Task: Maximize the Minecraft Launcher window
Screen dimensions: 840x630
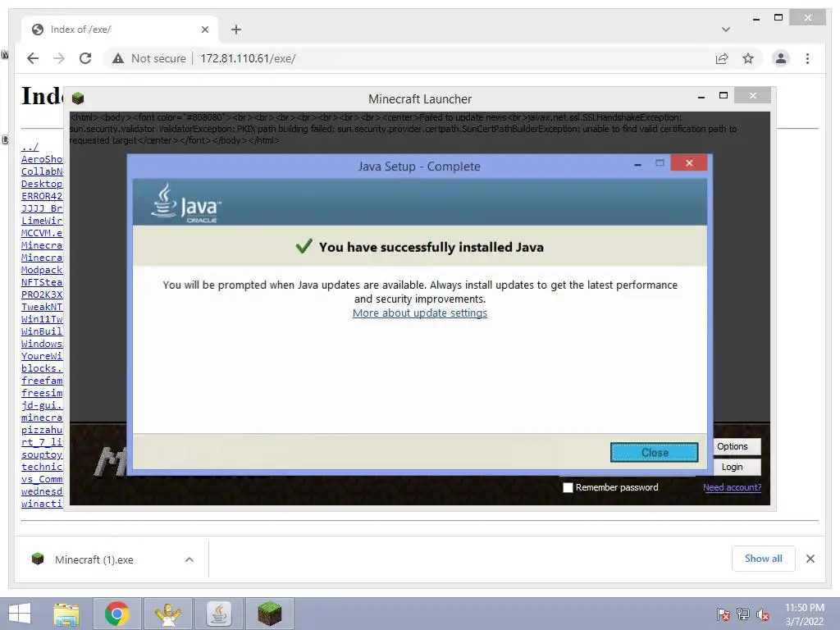Action: point(724,96)
